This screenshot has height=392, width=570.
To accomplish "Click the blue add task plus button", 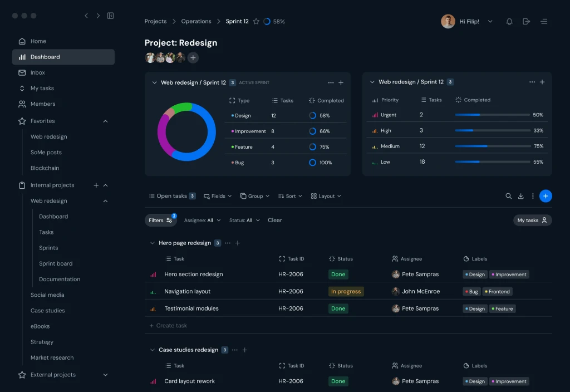I will pos(546,196).
